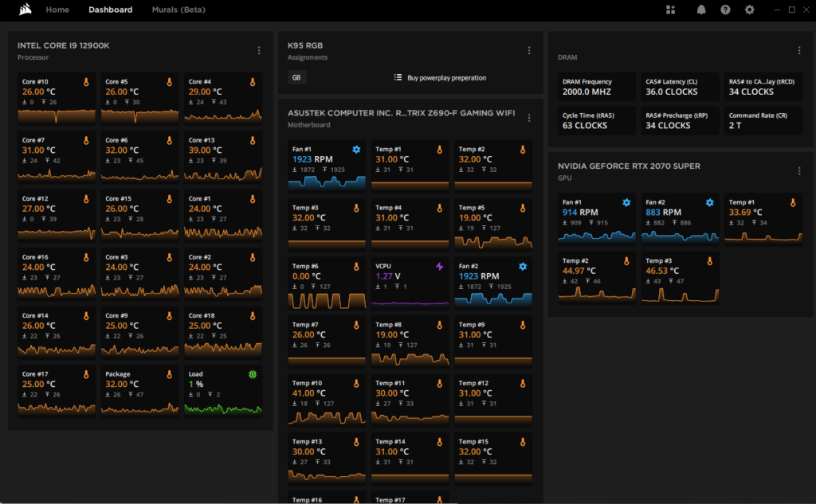Click the DRAM Frequency 2000.0 MHZ value
816x504 pixels.
tap(586, 92)
